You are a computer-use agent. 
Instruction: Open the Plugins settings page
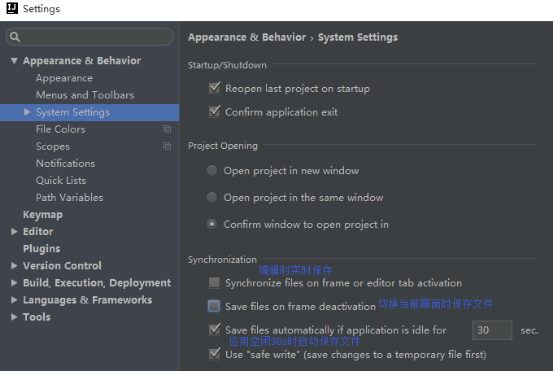(x=42, y=249)
